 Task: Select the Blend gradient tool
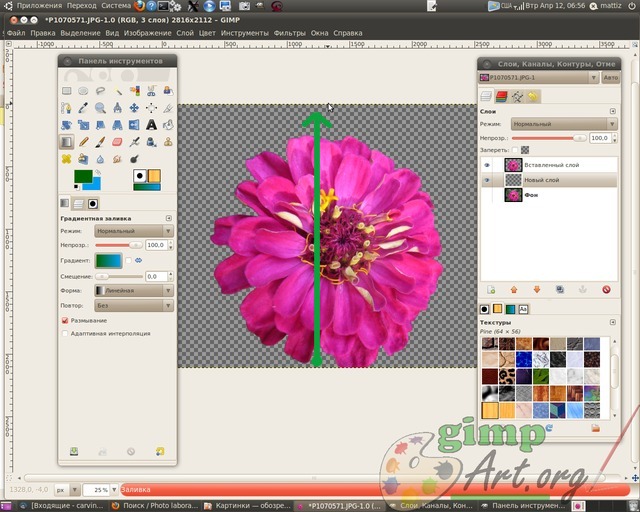67,142
